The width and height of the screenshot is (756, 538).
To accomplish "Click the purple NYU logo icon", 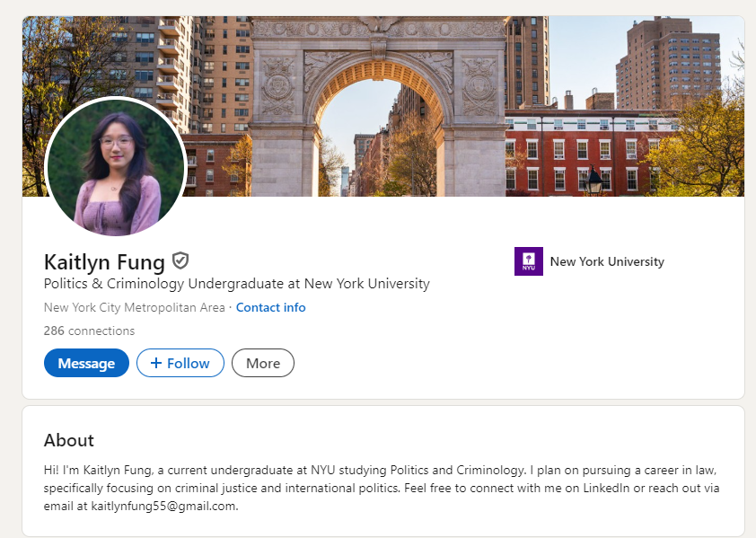I will pyautogui.click(x=528, y=261).
